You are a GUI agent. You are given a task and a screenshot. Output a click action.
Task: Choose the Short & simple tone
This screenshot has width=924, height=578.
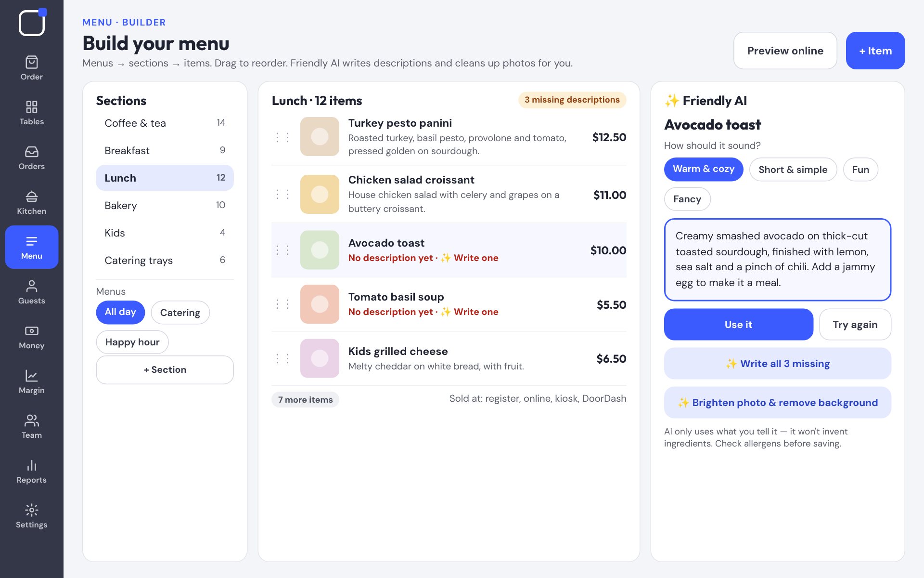(793, 170)
